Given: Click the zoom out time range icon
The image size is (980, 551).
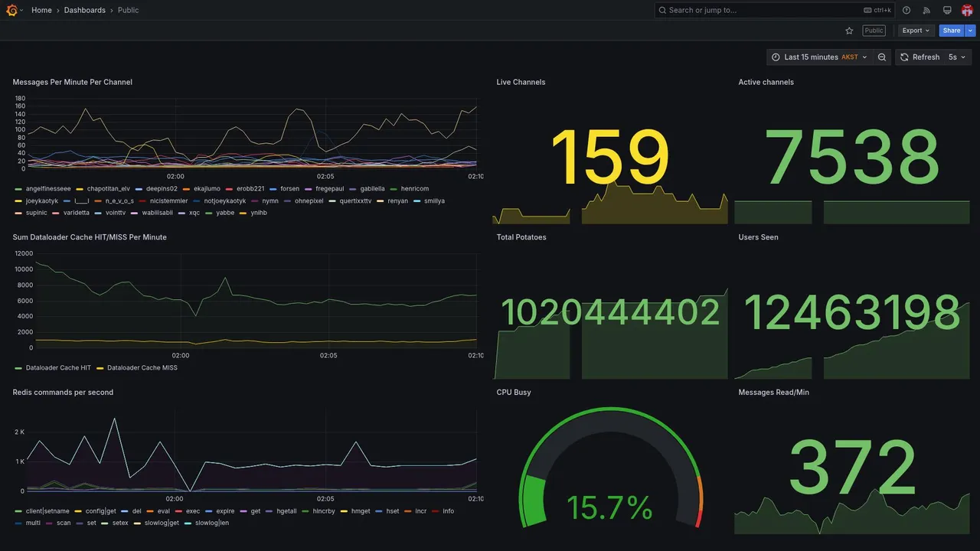Looking at the screenshot, I should [882, 57].
